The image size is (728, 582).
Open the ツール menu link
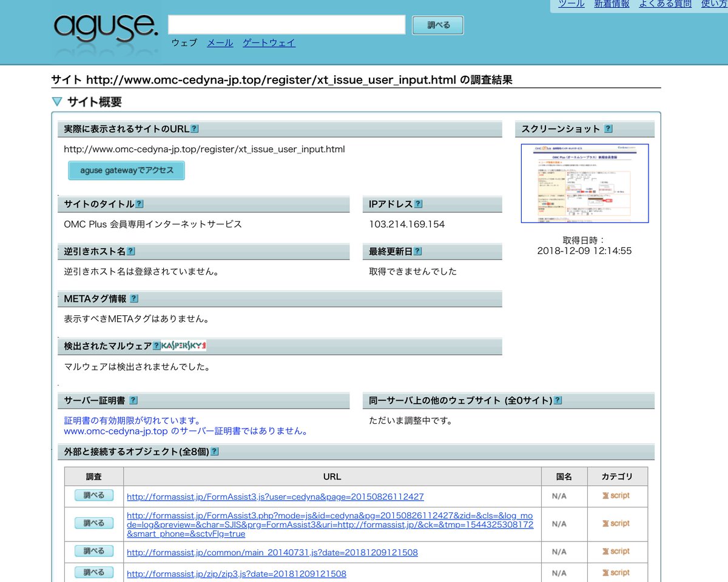pos(571,4)
